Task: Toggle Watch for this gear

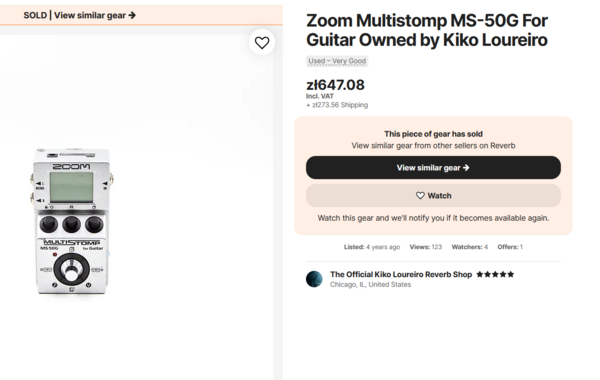Action: 433,196
